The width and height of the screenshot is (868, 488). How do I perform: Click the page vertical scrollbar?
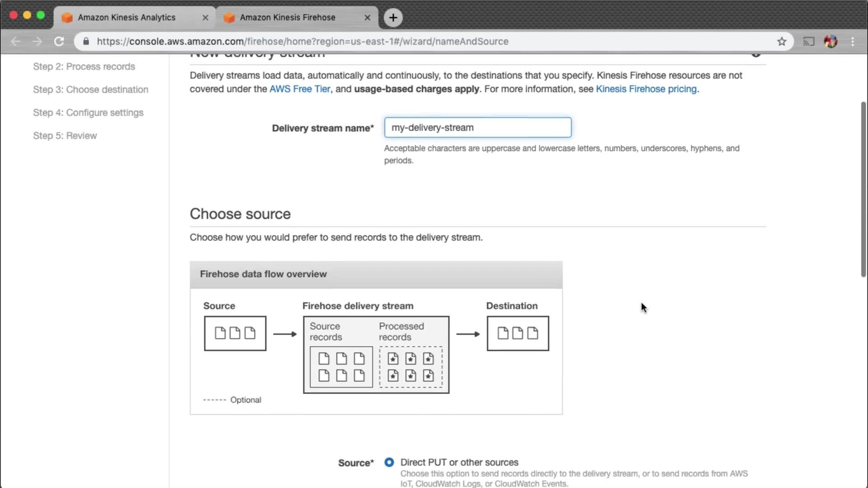click(863, 190)
